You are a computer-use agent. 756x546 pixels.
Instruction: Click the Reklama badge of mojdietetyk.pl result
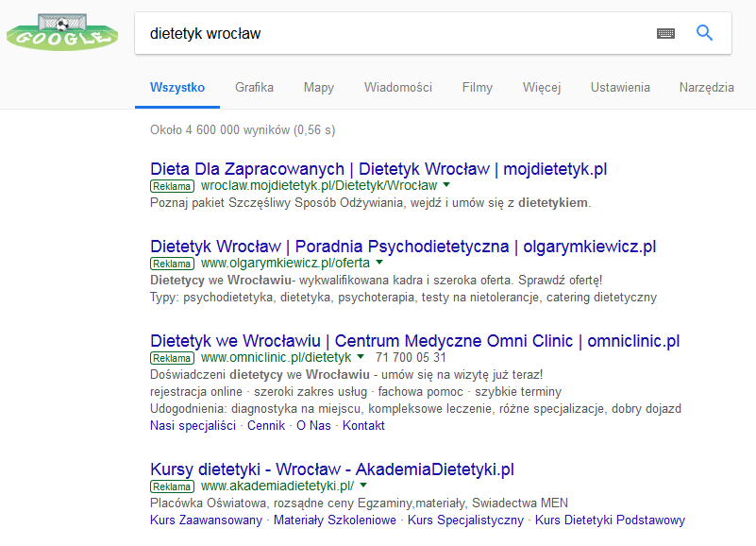tap(172, 186)
